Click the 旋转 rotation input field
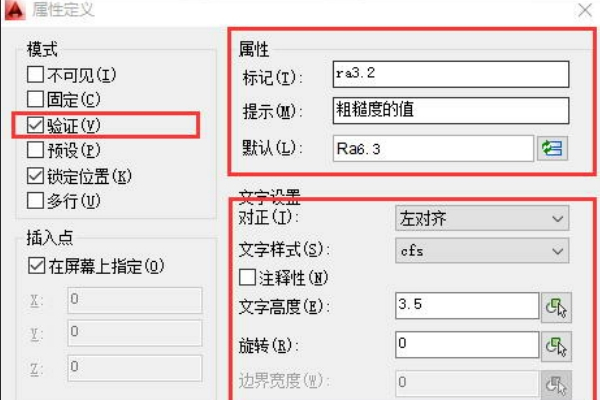The width and height of the screenshot is (600, 400). point(466,344)
